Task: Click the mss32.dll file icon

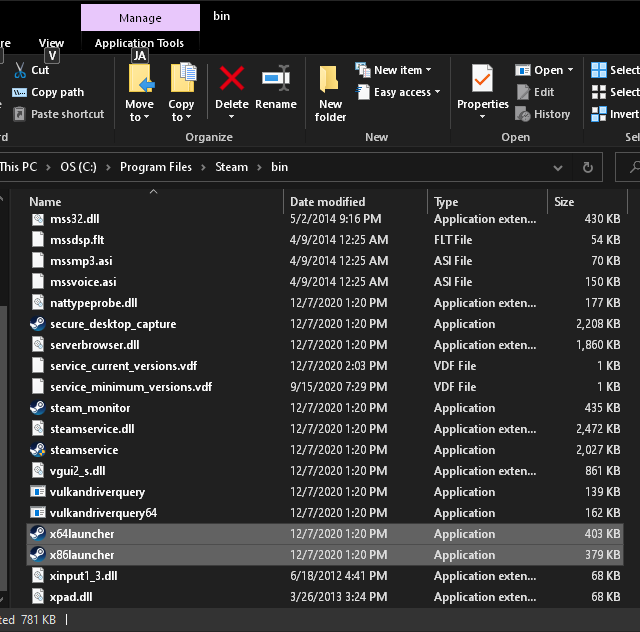Action: coord(38,219)
